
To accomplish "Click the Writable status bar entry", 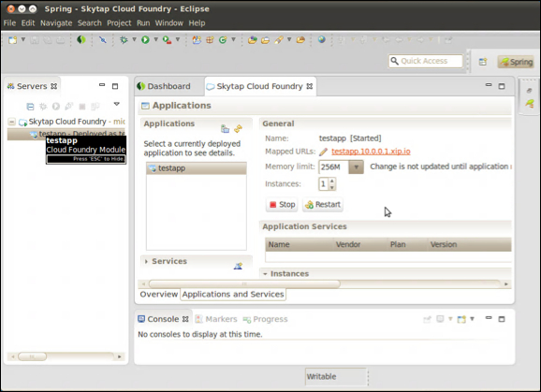I will click(x=336, y=377).
